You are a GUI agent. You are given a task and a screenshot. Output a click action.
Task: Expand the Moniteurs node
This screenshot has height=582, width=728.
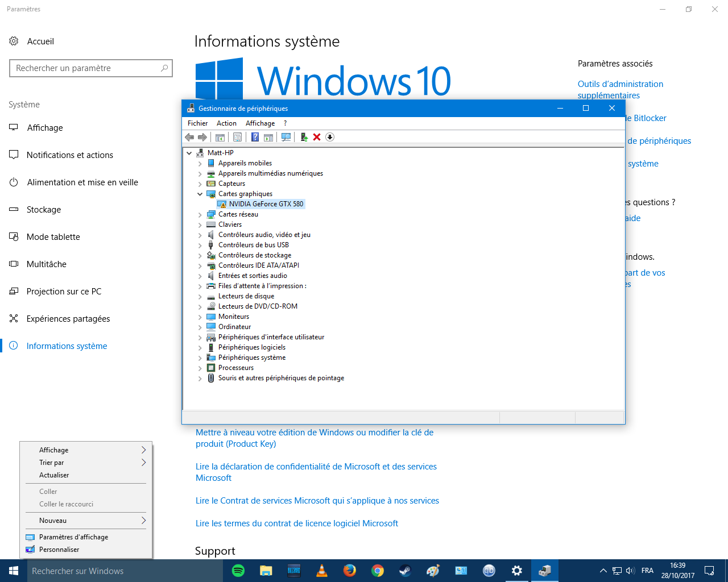(x=200, y=317)
